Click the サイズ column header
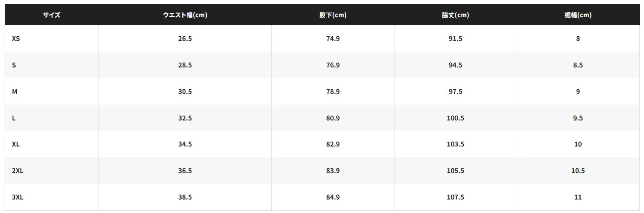 [52, 15]
